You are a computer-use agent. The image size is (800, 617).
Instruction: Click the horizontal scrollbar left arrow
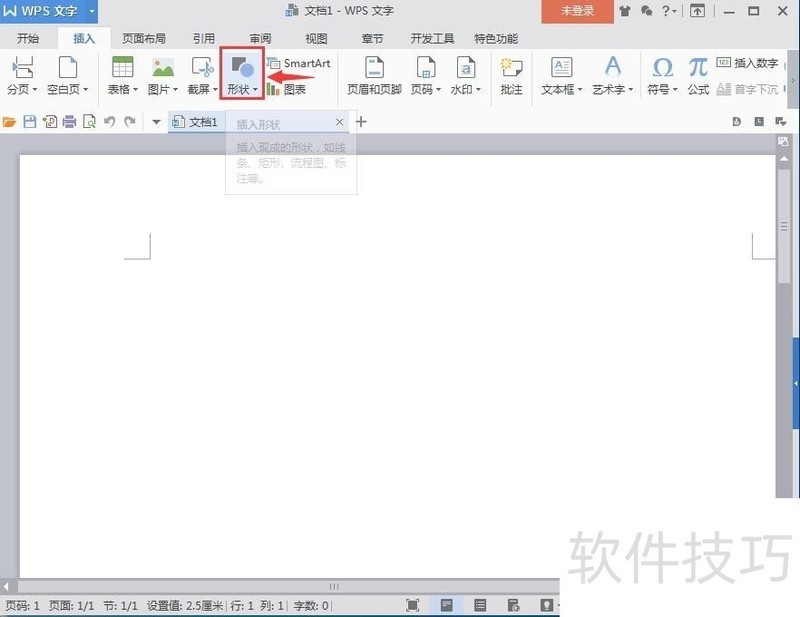6,586
